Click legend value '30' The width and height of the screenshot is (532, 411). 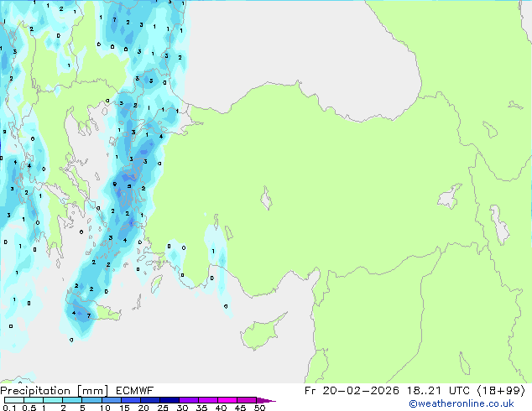(182, 408)
